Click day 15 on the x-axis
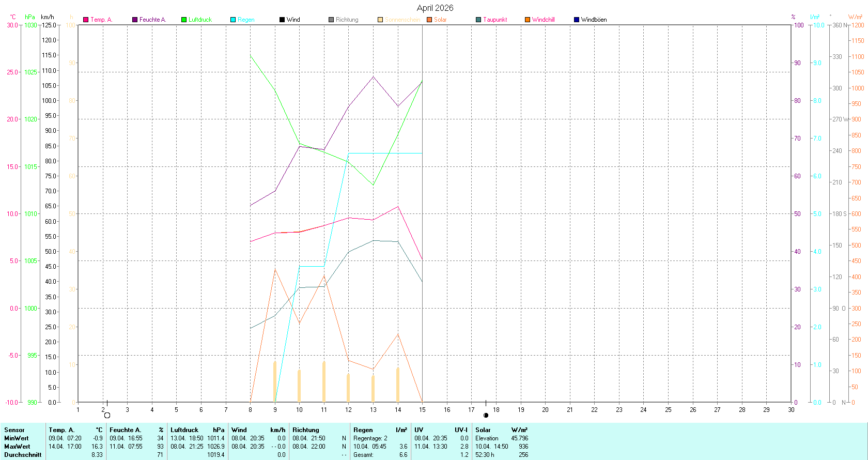Image resolution: width=868 pixels, height=460 pixels. [422, 410]
